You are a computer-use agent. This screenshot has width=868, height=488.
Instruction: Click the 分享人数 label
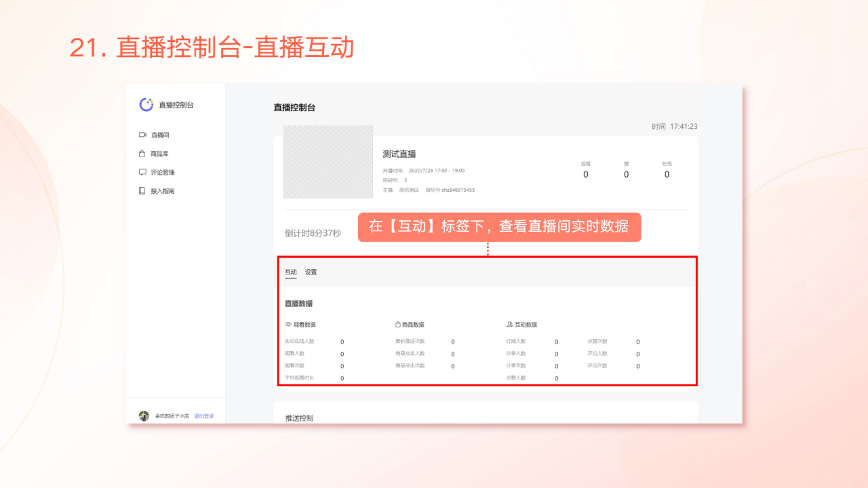click(516, 353)
